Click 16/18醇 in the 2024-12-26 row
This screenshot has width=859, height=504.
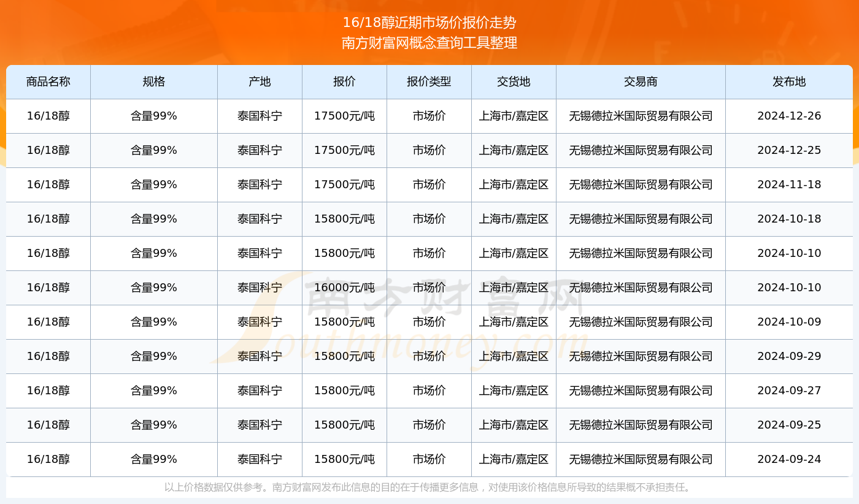[x=48, y=116]
